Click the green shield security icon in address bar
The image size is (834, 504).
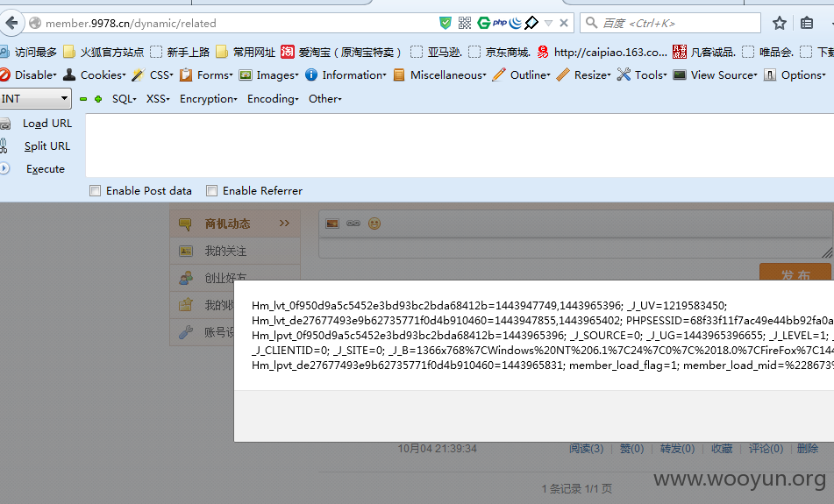(446, 23)
